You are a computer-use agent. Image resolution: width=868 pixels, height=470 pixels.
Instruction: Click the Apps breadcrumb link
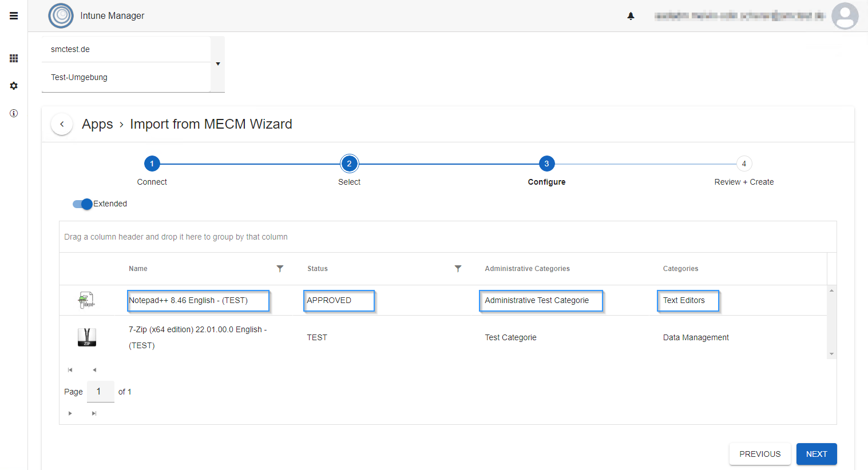pyautogui.click(x=97, y=124)
